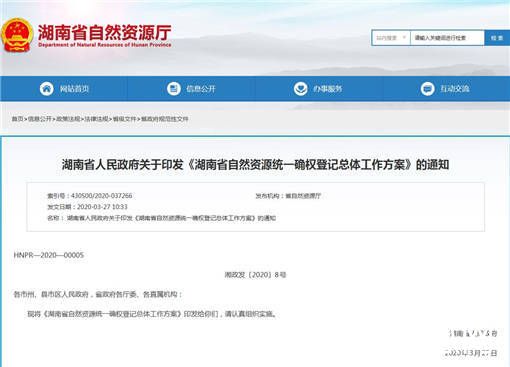Click the blue 检索 search button
This screenshot has height=367, width=510.
coord(497,38)
